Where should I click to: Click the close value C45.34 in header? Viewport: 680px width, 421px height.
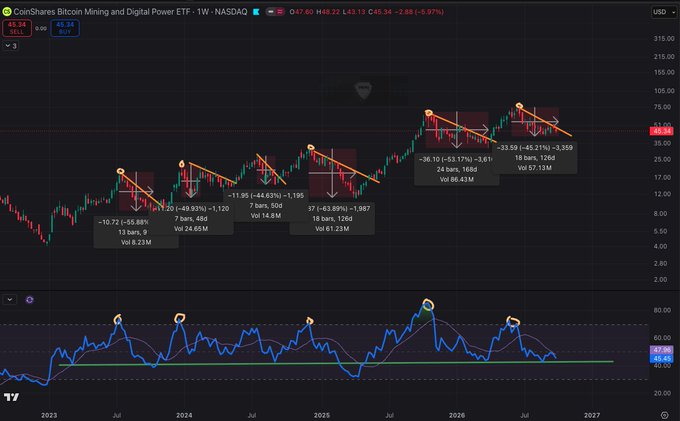point(380,12)
